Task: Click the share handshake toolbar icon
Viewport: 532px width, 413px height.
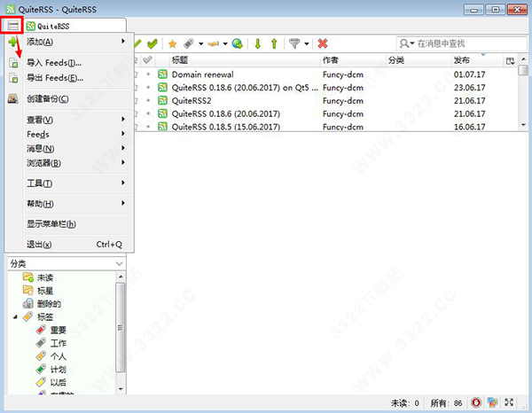Action: (214, 43)
